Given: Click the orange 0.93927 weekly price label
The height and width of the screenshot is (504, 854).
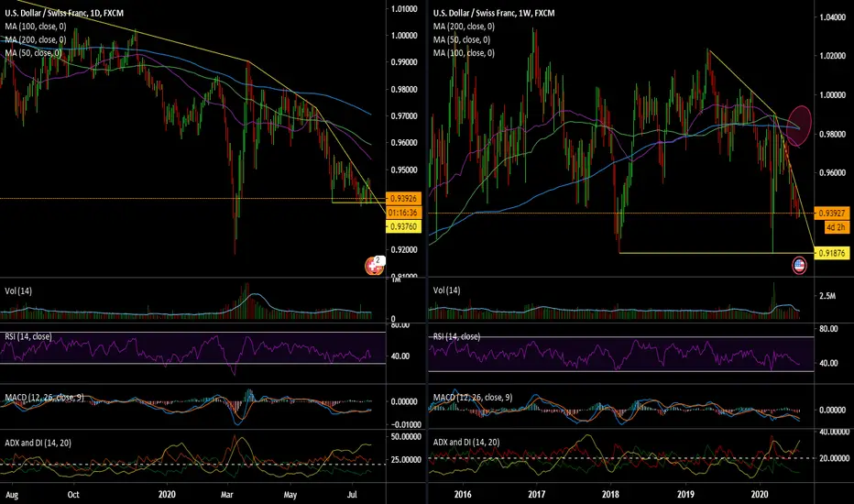Looking at the screenshot, I should coord(832,213).
